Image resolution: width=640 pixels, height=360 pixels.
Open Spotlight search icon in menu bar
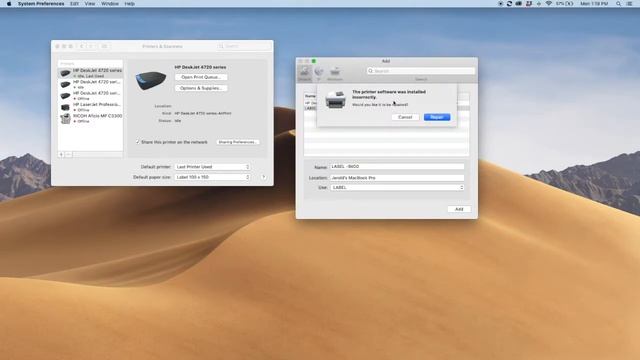point(618,4)
